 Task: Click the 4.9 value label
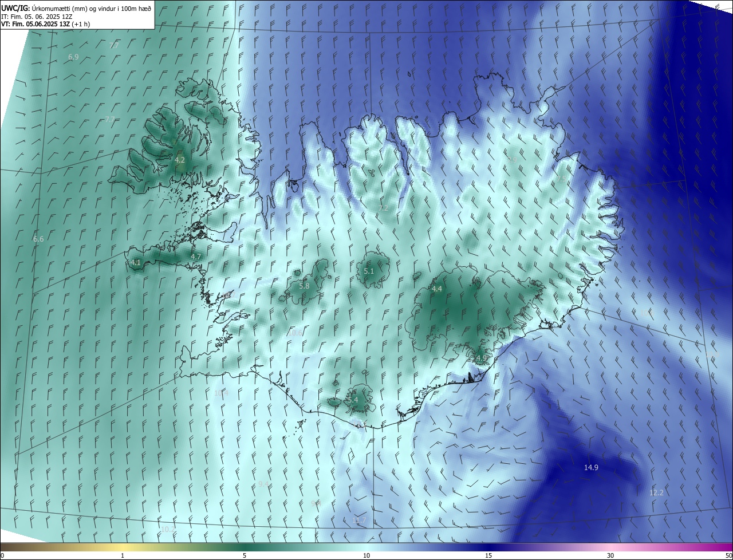pos(481,358)
